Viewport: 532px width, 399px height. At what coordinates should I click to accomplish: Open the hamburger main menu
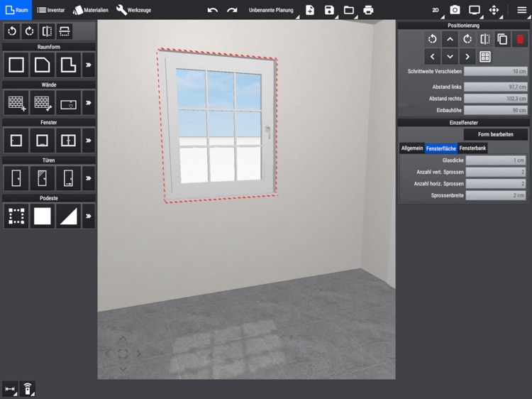point(522,10)
